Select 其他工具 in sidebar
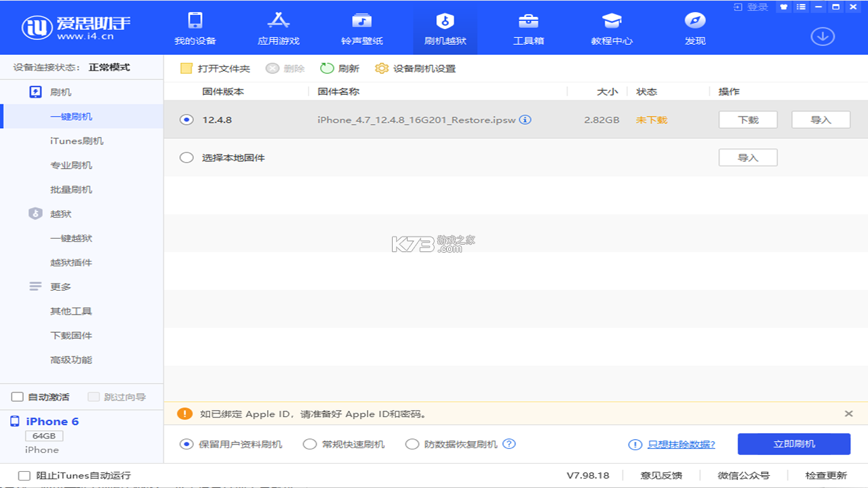 pos(71,311)
